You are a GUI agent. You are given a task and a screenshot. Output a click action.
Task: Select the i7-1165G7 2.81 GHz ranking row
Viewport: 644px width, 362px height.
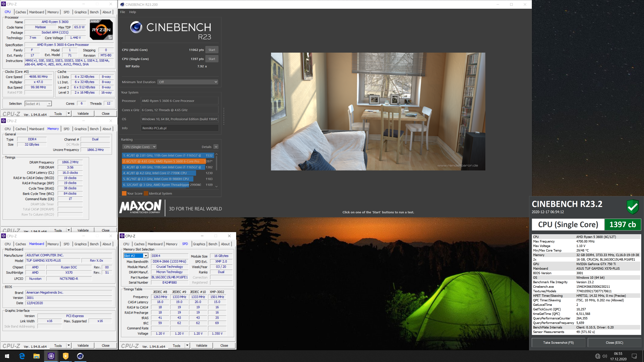168,155
